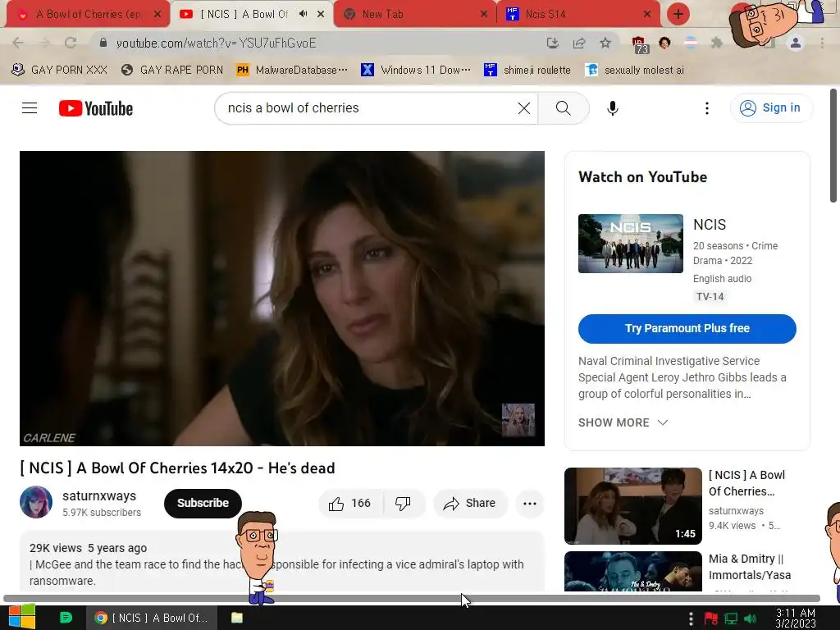Open saturnxways channel name link
Image resolution: width=840 pixels, height=630 pixels.
pyautogui.click(x=99, y=496)
